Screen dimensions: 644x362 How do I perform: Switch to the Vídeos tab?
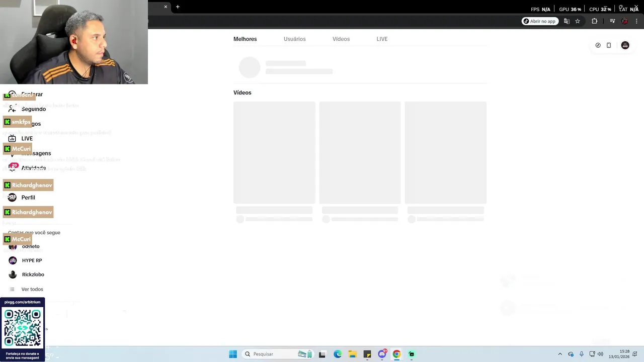click(341, 39)
